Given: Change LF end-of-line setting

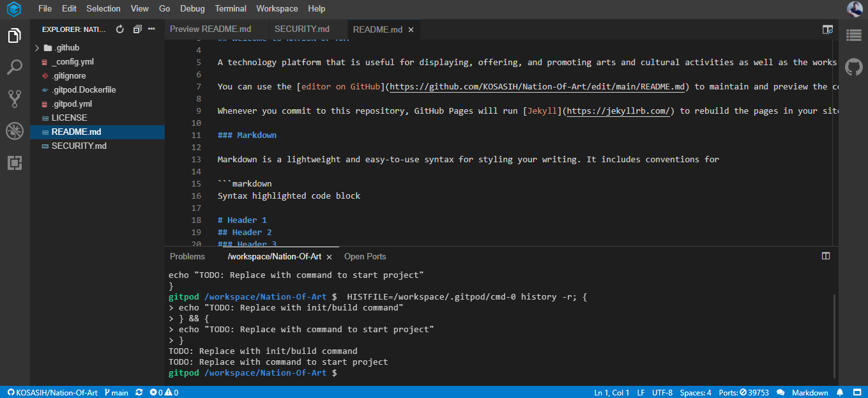Looking at the screenshot, I should (641, 392).
